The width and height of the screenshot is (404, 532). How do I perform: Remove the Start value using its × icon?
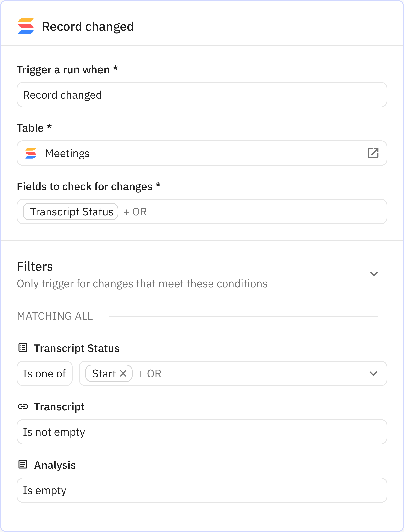(123, 373)
